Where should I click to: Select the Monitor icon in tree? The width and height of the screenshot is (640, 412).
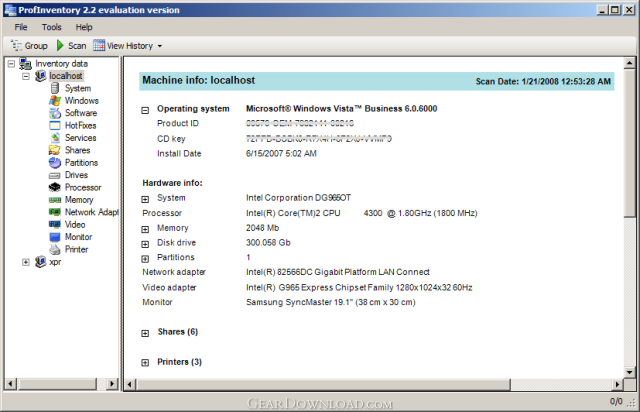point(55,237)
